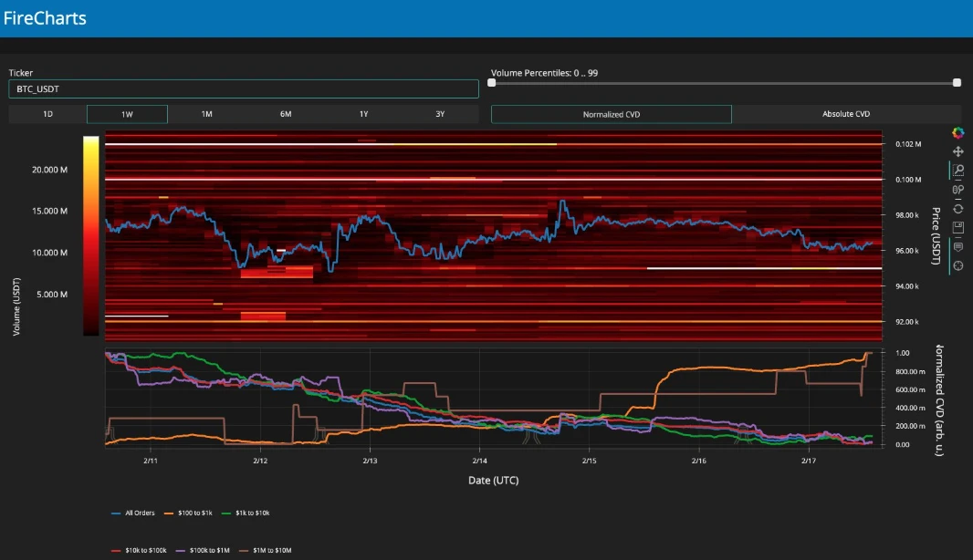Toggle the $1M to $10M legend entry
The image size is (973, 560).
pos(266,550)
